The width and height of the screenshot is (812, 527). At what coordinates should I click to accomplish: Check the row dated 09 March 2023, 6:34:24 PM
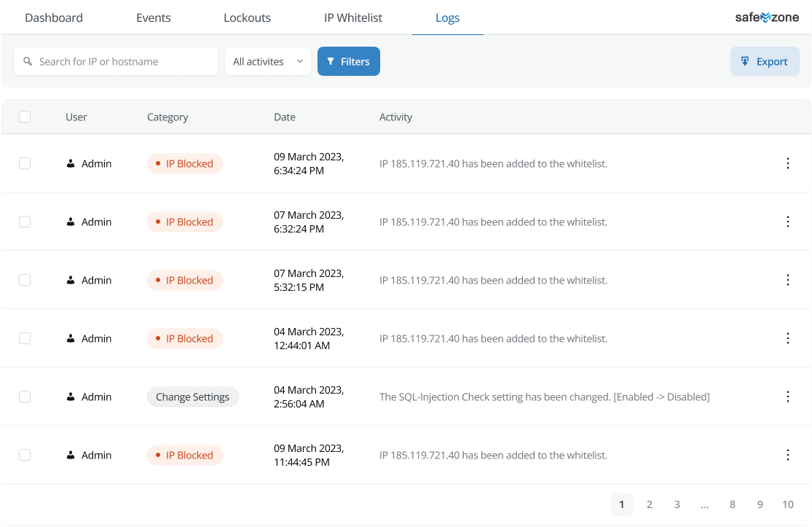click(x=25, y=163)
